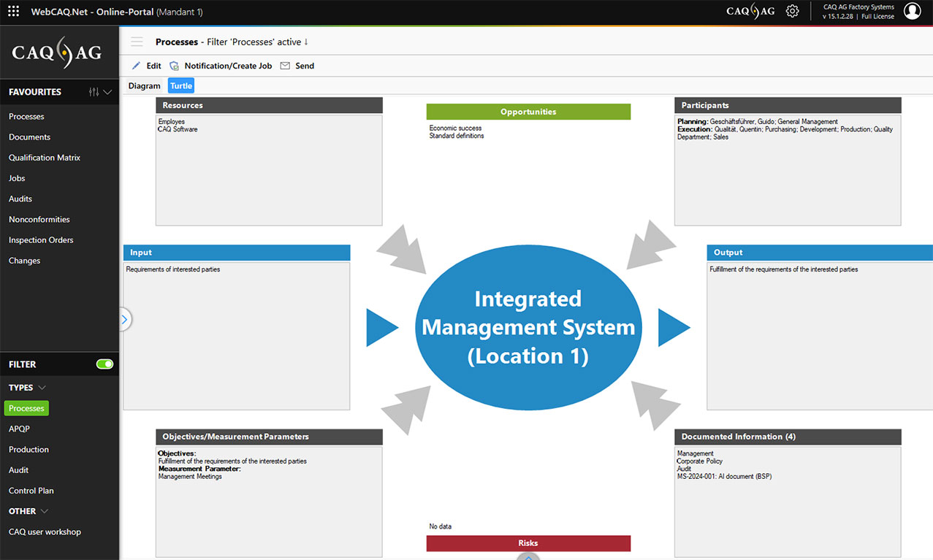Open the app launcher grid icon
933x560 pixels.
13,12
